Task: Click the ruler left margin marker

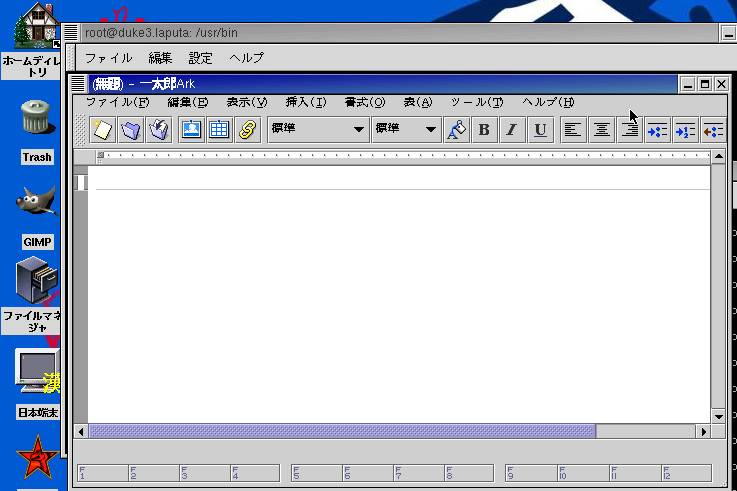Action: [x=100, y=156]
